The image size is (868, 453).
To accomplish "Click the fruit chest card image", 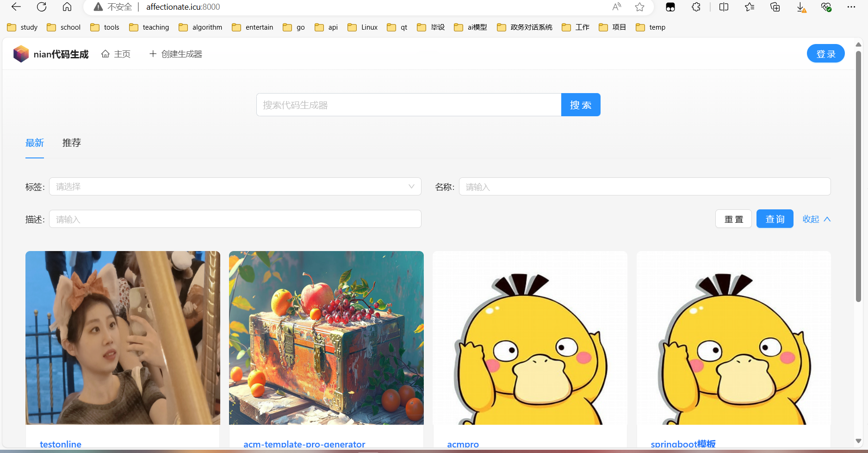I will point(326,338).
